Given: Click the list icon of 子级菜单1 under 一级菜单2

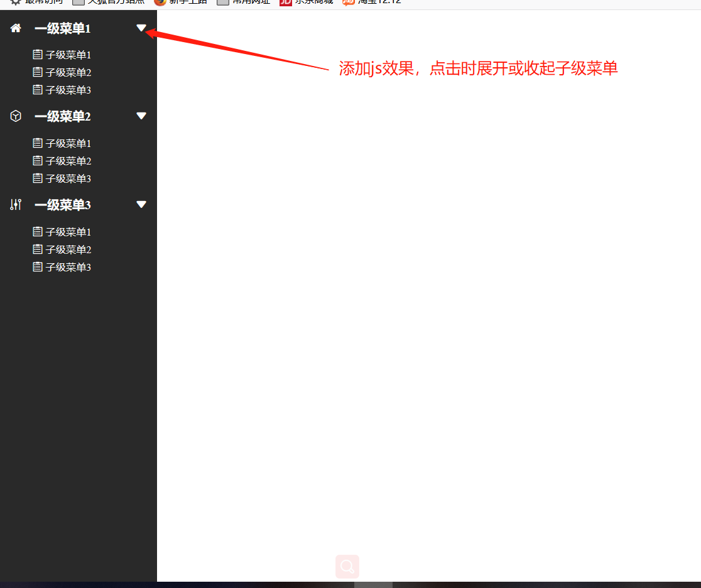Looking at the screenshot, I should point(38,143).
